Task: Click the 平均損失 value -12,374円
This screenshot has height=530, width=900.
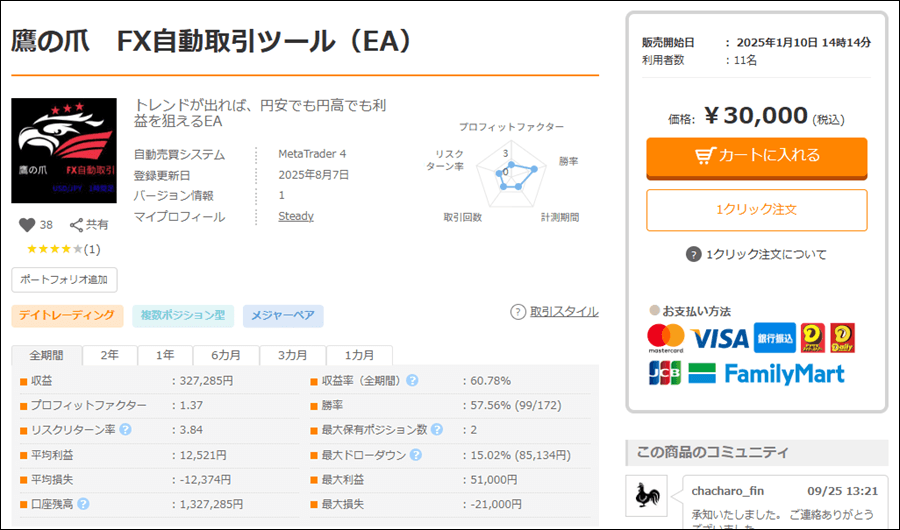Action: tap(205, 479)
